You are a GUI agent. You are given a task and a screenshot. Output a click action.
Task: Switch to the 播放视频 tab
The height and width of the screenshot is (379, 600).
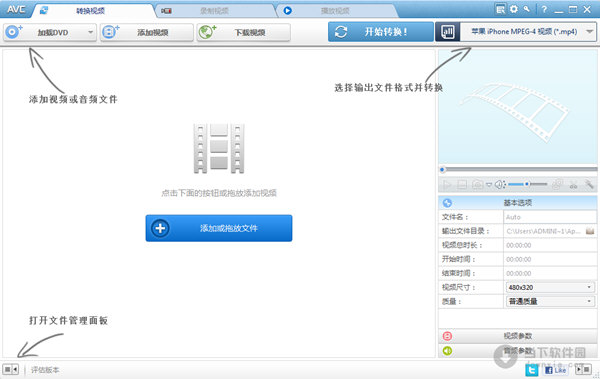[335, 11]
